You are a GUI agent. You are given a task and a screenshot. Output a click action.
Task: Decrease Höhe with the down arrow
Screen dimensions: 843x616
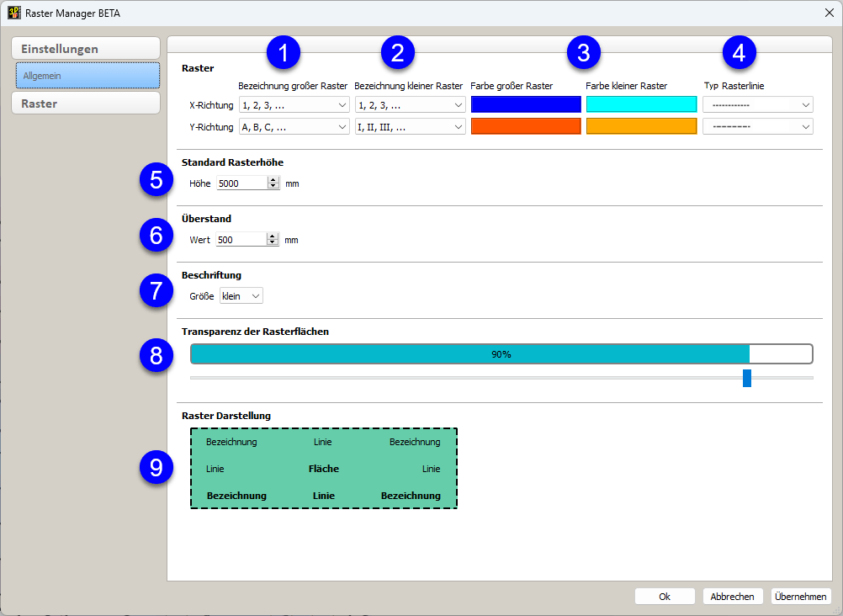point(273,187)
